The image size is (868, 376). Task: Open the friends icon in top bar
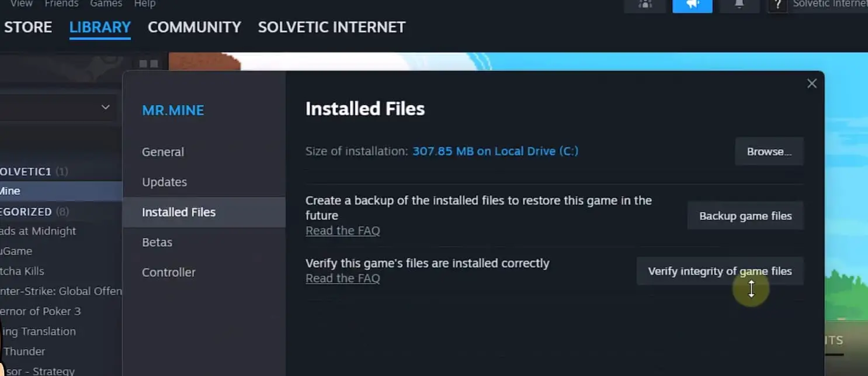[645, 5]
